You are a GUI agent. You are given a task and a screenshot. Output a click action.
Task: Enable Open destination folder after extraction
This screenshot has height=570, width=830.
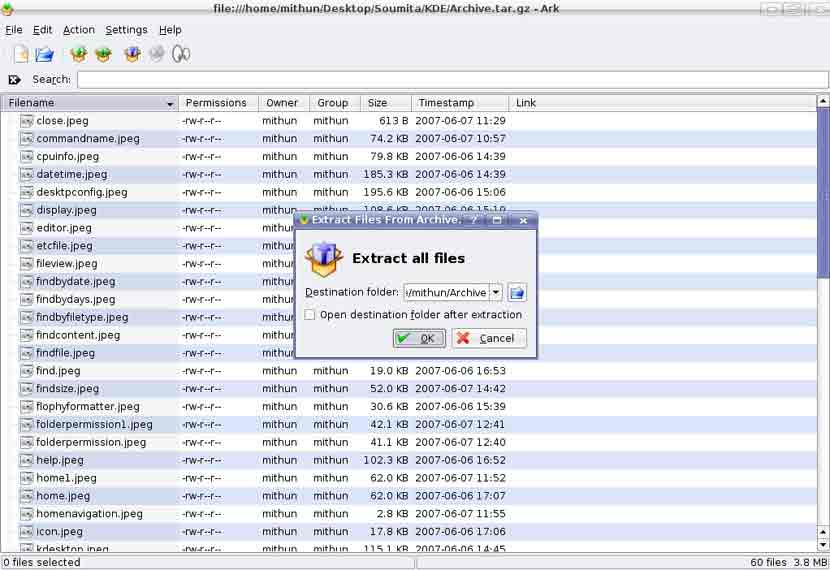(310, 315)
